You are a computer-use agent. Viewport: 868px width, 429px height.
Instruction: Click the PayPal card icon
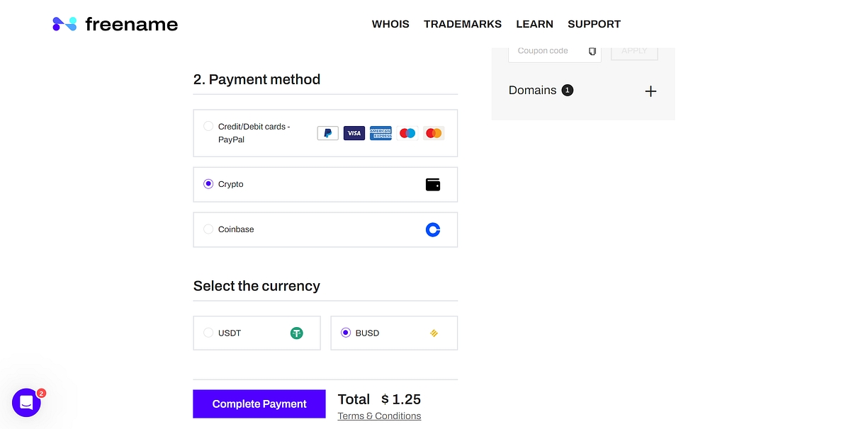pyautogui.click(x=327, y=133)
